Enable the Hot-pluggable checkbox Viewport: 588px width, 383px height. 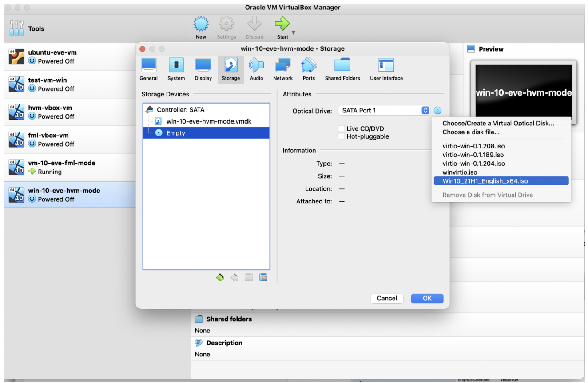[341, 136]
